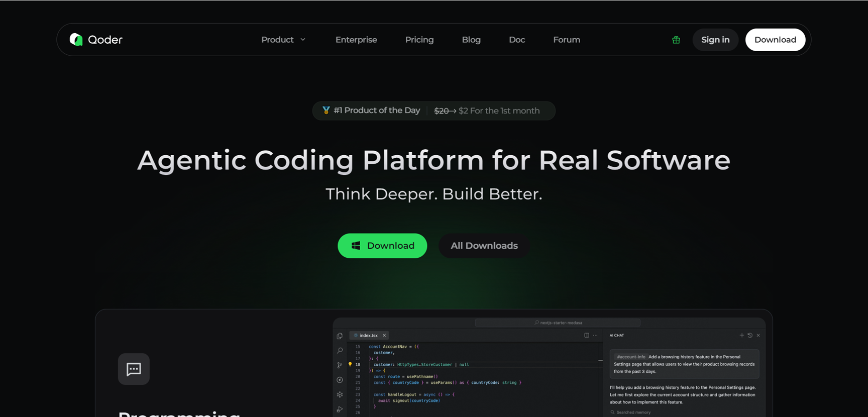Viewport: 868px width, 417px height.
Task: Open the Product navigation item
Action: pyautogui.click(x=277, y=40)
